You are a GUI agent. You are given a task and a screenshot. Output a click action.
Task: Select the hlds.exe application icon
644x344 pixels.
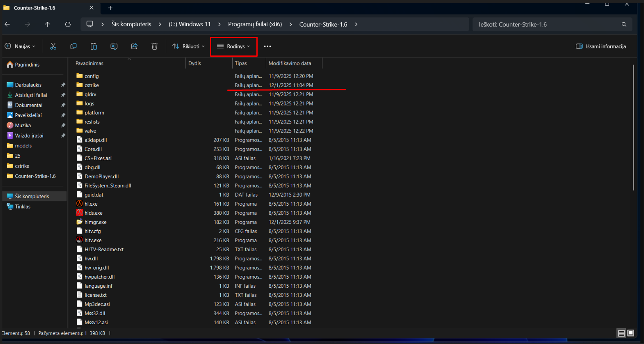tap(80, 213)
